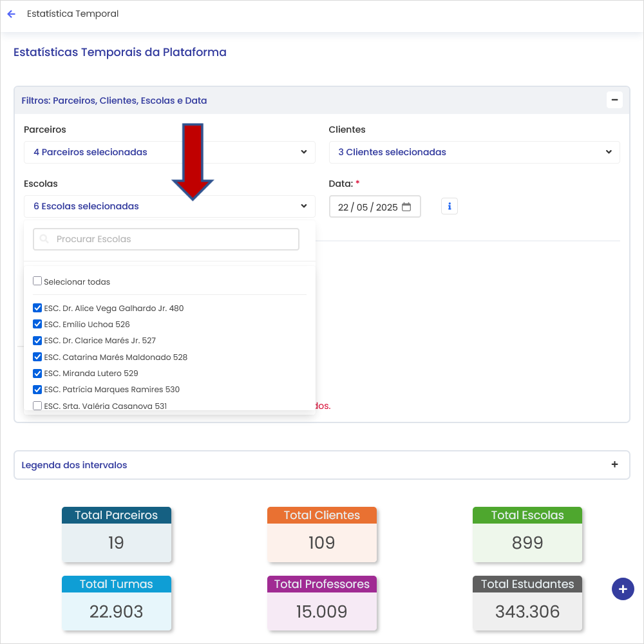Screen dimensions: 644x644
Task: Click the blue info icon beside the date
Action: click(x=450, y=206)
